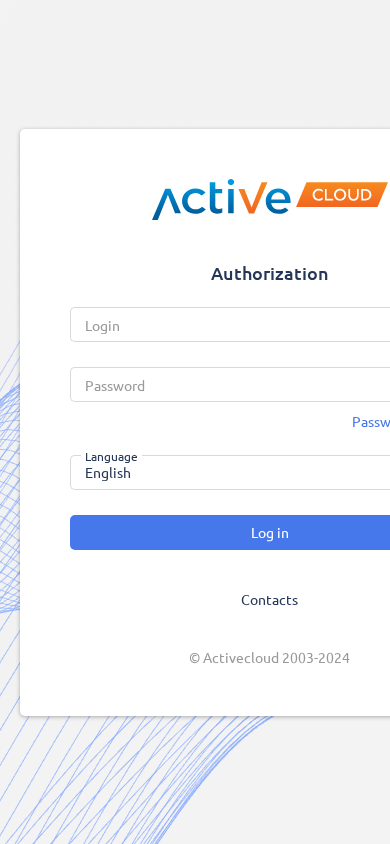Click the small Language field label
This screenshot has width=390, height=844.
coord(111,457)
